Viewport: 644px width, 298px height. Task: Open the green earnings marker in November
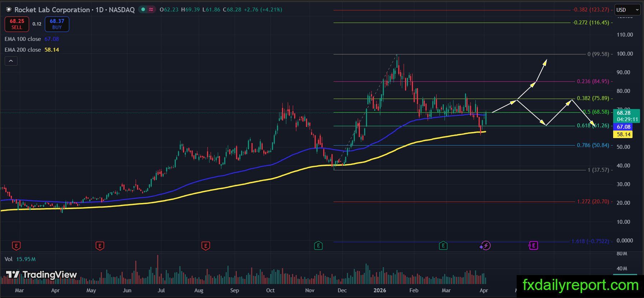point(318,246)
